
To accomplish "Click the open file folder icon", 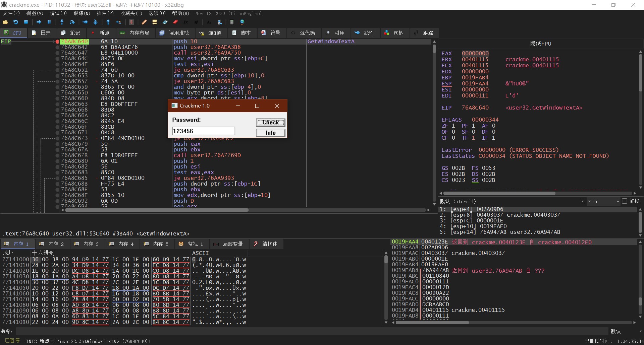I will (5, 22).
